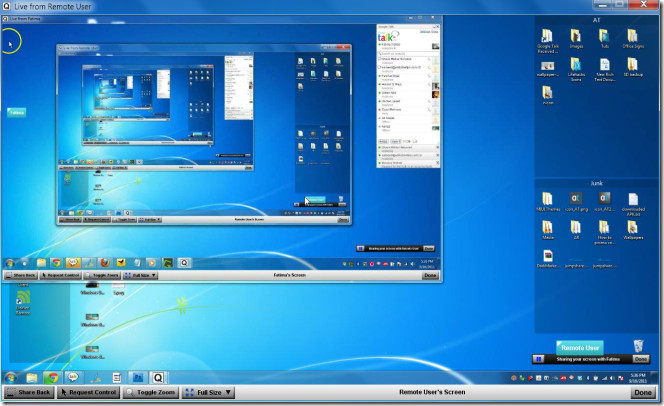Open the SD backup folder
This screenshot has height=406, width=664.
tap(633, 67)
